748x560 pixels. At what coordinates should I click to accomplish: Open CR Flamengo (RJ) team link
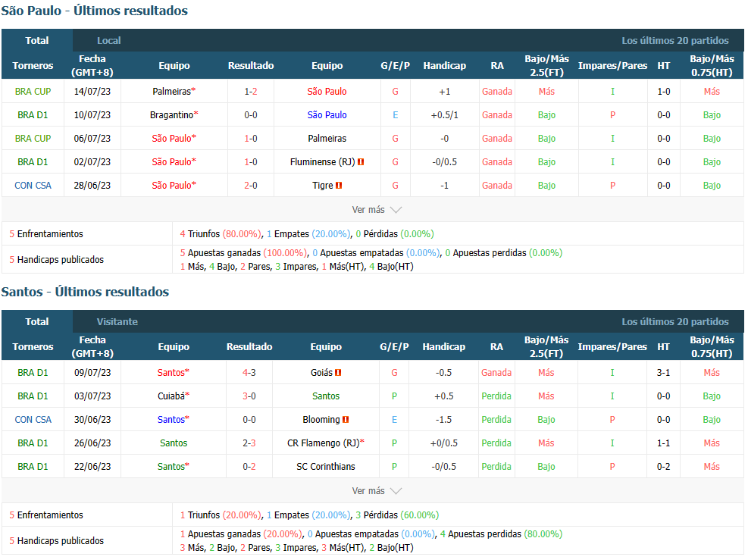tap(324, 443)
